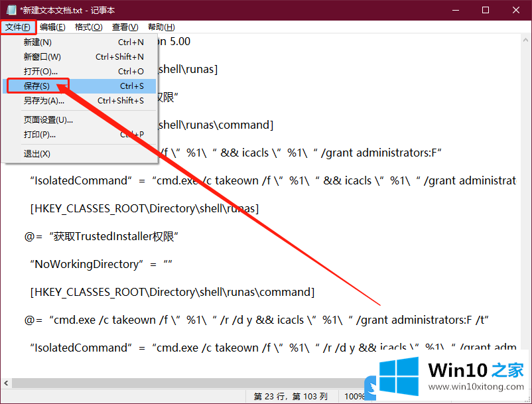Click the [HKEY_CLASSES_ROOT\Directory\shell\runas\command] line

click(x=172, y=292)
